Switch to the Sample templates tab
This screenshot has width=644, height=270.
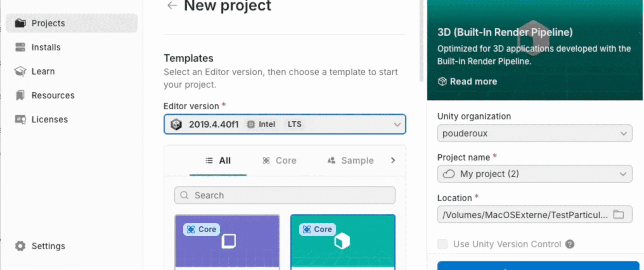click(350, 160)
